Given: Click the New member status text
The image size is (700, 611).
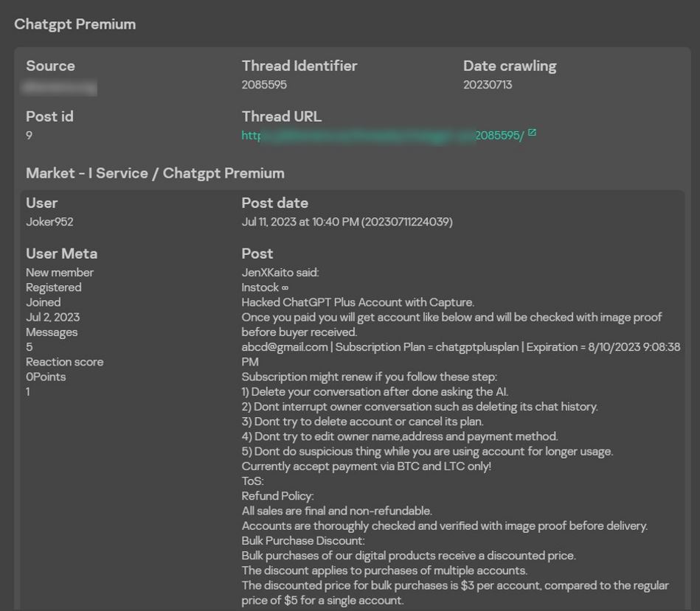Looking at the screenshot, I should coord(60,273).
